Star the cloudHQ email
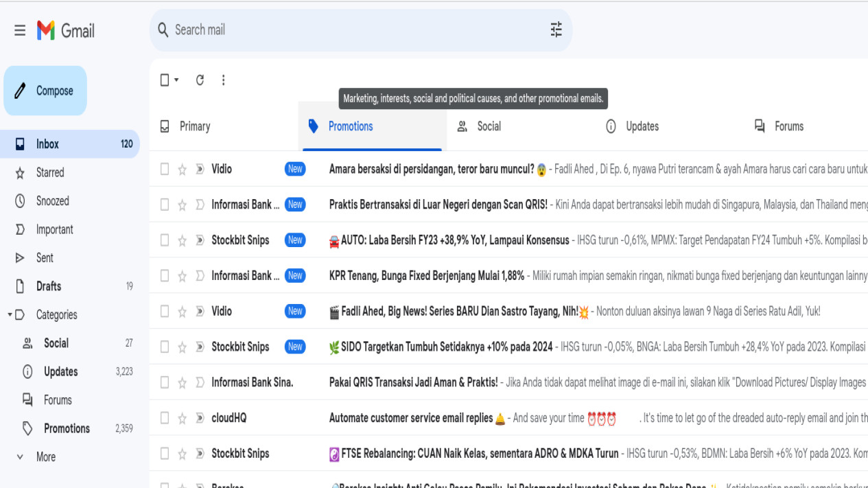This screenshot has width=868, height=488. 183,418
